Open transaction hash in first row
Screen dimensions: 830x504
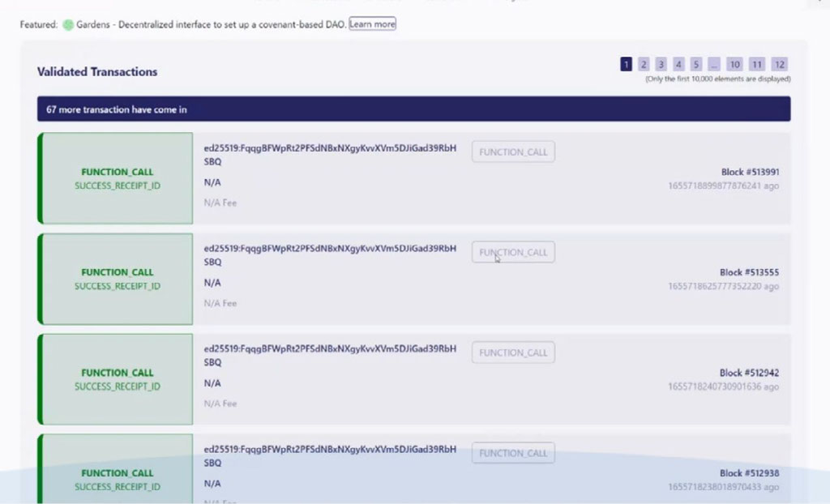(330, 155)
